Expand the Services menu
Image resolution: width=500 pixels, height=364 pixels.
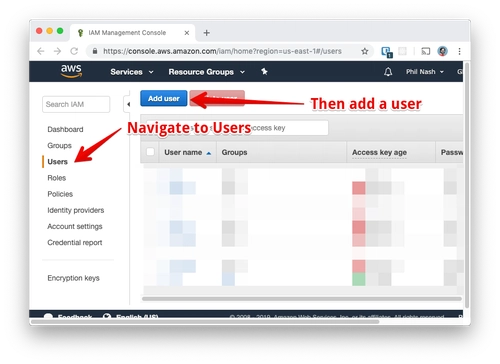tap(132, 72)
